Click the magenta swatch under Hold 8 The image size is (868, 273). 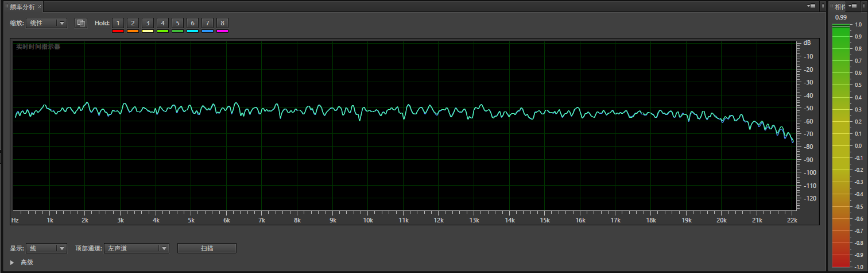222,31
